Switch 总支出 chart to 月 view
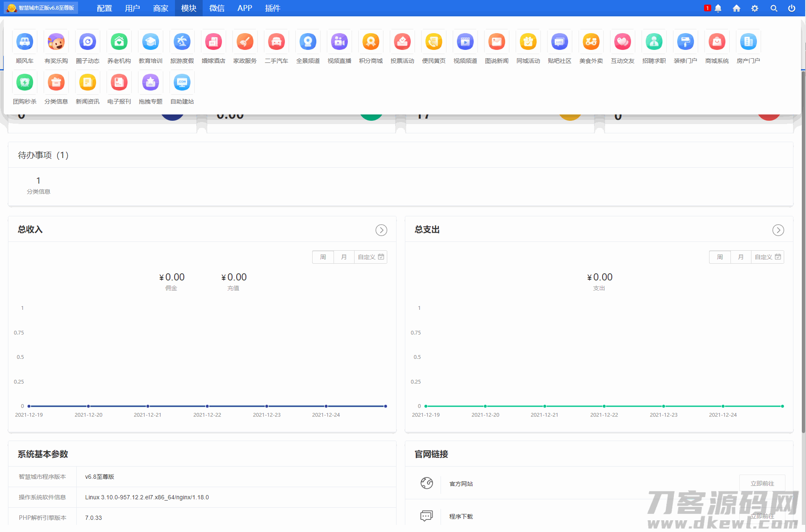 (x=741, y=257)
